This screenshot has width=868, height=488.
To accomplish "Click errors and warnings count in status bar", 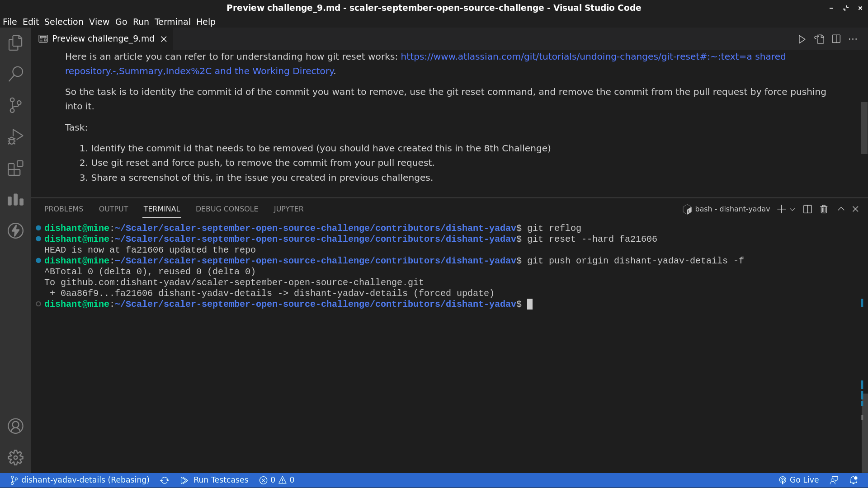I will point(277,480).
